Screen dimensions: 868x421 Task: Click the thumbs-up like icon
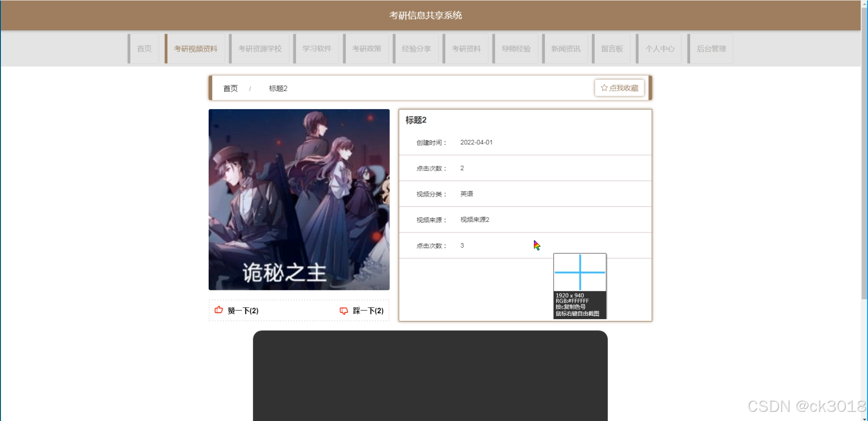[x=219, y=310]
